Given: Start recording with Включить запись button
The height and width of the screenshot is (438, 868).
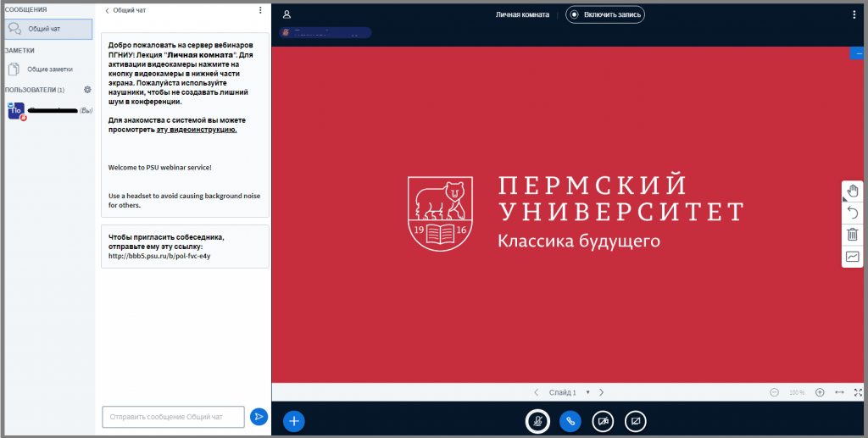Looking at the screenshot, I should 605,15.
